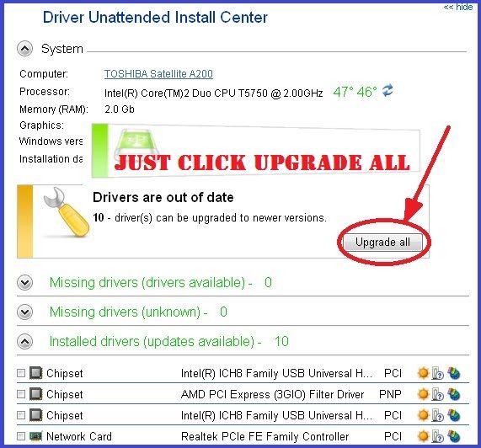481x448 pixels.
Task: Expand Missing drivers (unknown) section
Action: (x=24, y=312)
